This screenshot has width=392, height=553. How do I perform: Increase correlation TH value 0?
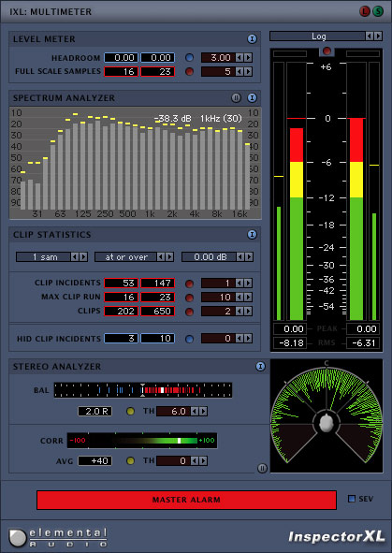[203, 461]
